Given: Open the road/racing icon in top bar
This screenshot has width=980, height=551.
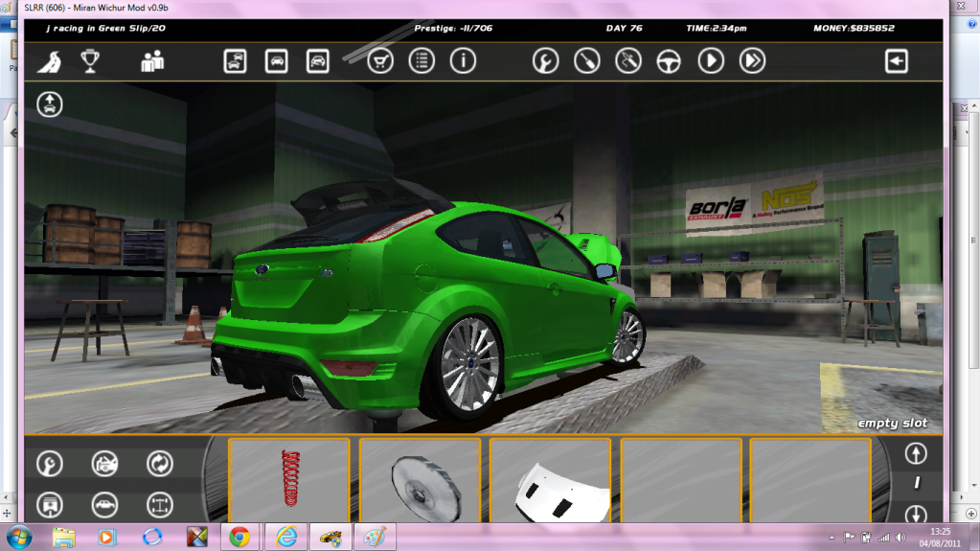Looking at the screenshot, I should pyautogui.click(x=50, y=61).
